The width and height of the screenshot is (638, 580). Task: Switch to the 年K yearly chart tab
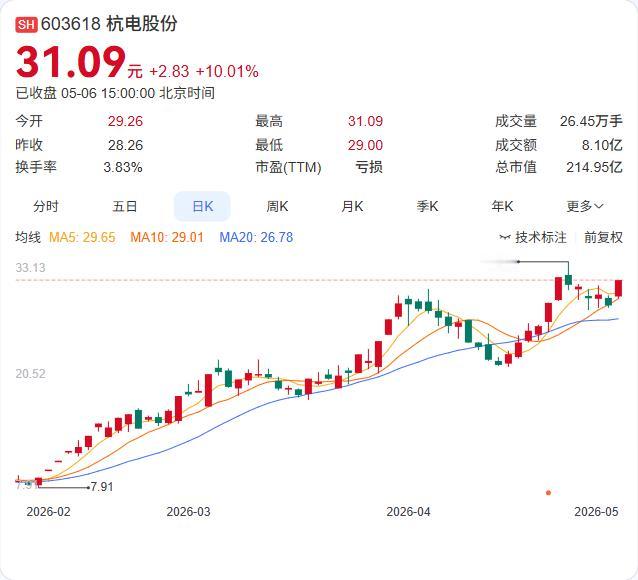[503, 206]
